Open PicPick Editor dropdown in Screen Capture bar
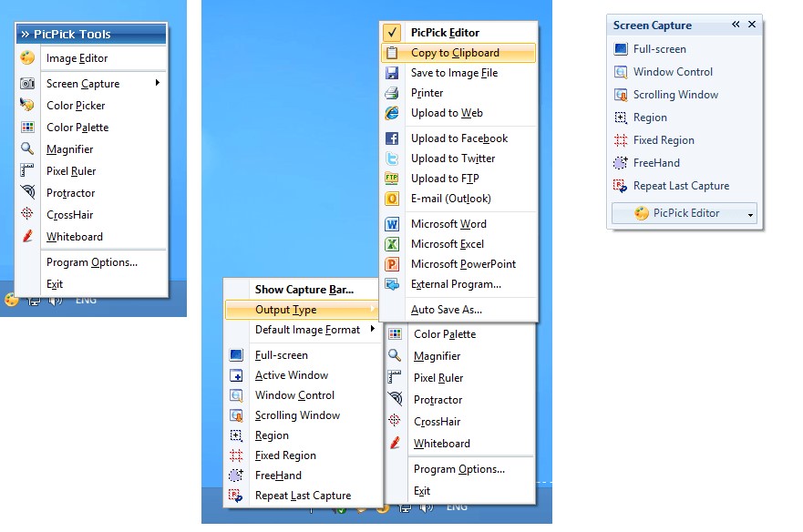This screenshot has height=532, width=803. click(750, 214)
